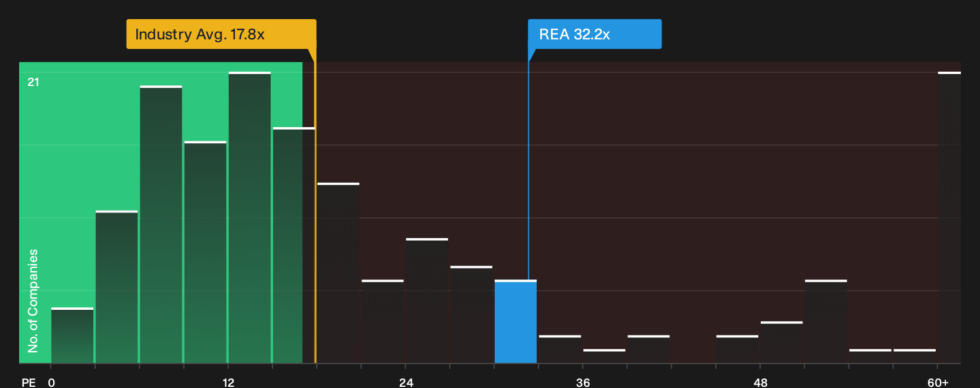The height and width of the screenshot is (388, 980).
Task: Click the 60+ bar at the chart's end
Action: (950, 218)
